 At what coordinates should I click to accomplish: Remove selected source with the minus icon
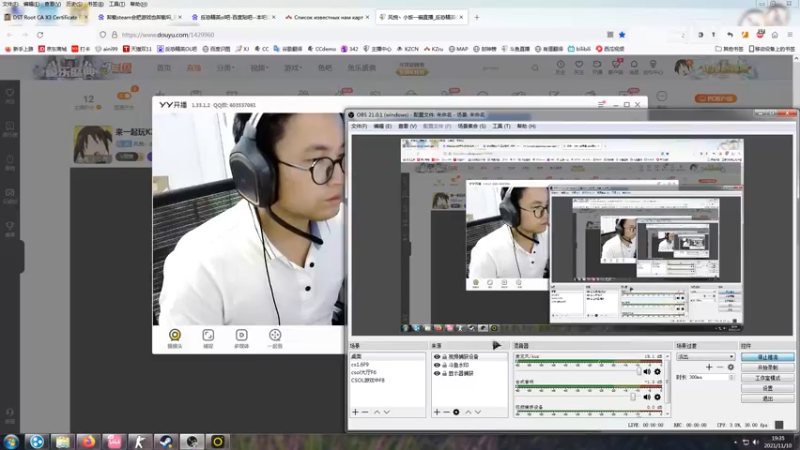coord(446,412)
